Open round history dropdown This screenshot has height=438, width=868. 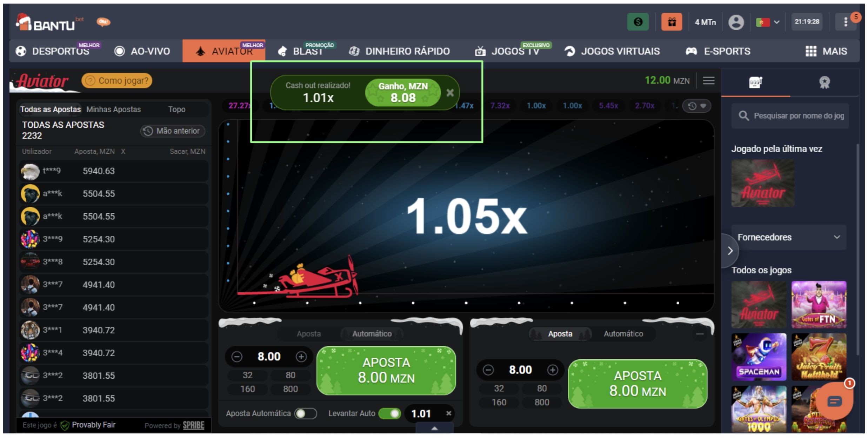(696, 106)
